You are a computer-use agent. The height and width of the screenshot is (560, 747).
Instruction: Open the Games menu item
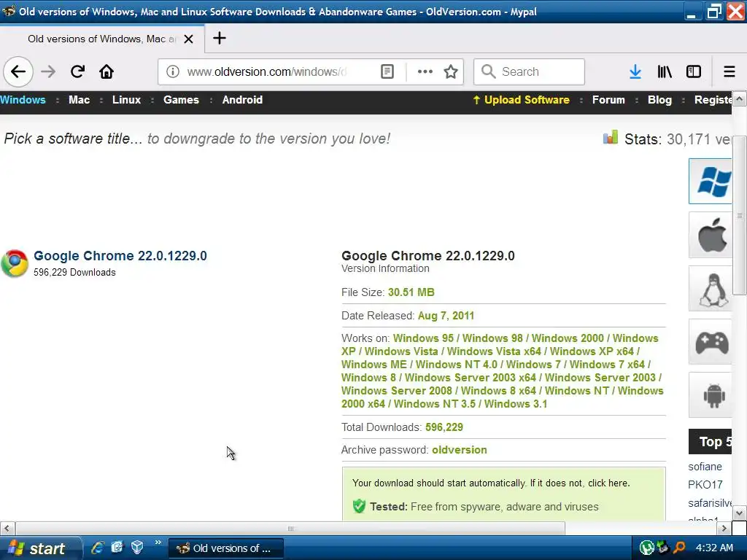[x=181, y=100]
